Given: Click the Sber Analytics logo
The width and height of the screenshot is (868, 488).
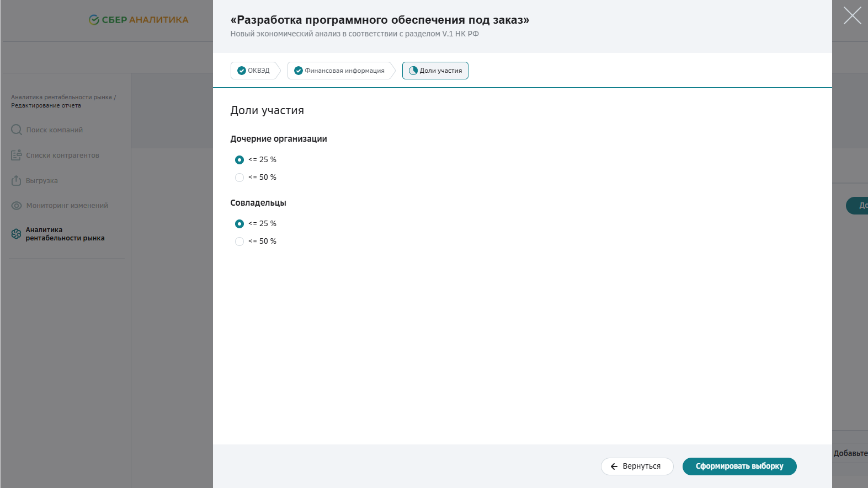Looking at the screenshot, I should (x=139, y=20).
